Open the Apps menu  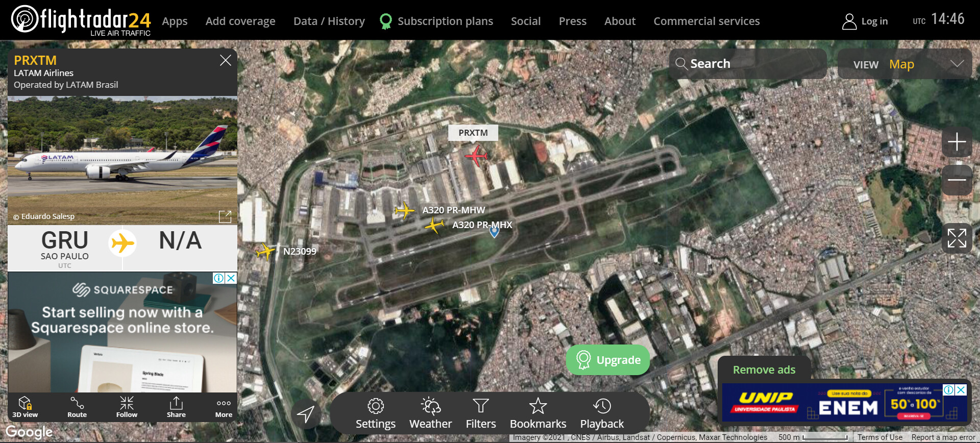tap(175, 21)
